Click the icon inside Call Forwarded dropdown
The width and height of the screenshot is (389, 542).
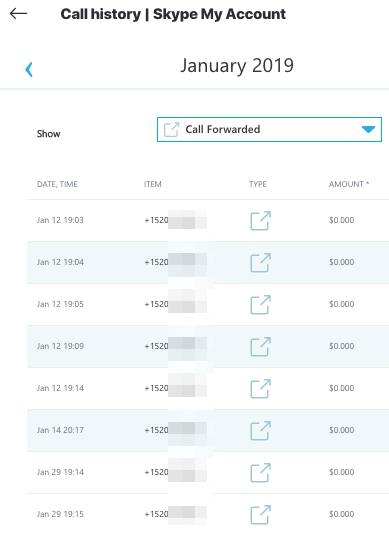172,130
